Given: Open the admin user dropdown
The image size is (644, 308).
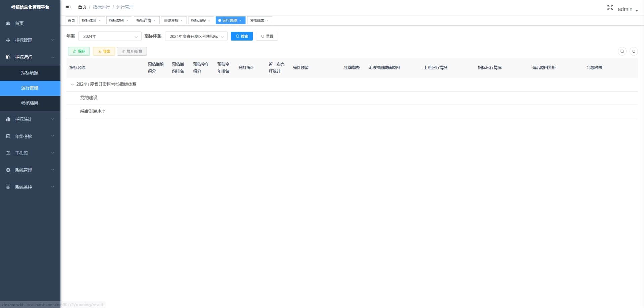Looking at the screenshot, I should pyautogui.click(x=628, y=9).
